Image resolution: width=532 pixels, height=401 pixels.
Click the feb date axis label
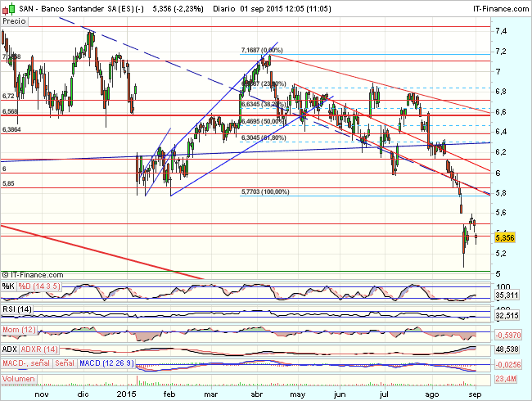[169, 394]
